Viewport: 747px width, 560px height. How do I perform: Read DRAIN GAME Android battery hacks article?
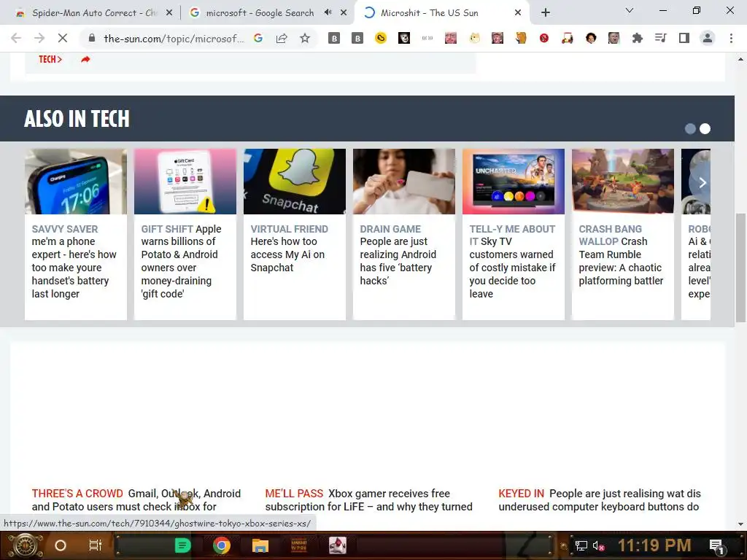click(398, 254)
